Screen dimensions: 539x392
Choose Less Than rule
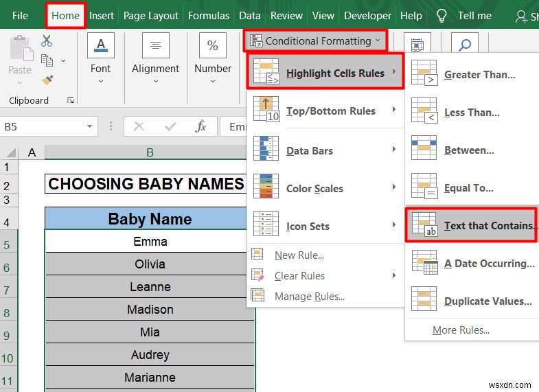tap(472, 113)
